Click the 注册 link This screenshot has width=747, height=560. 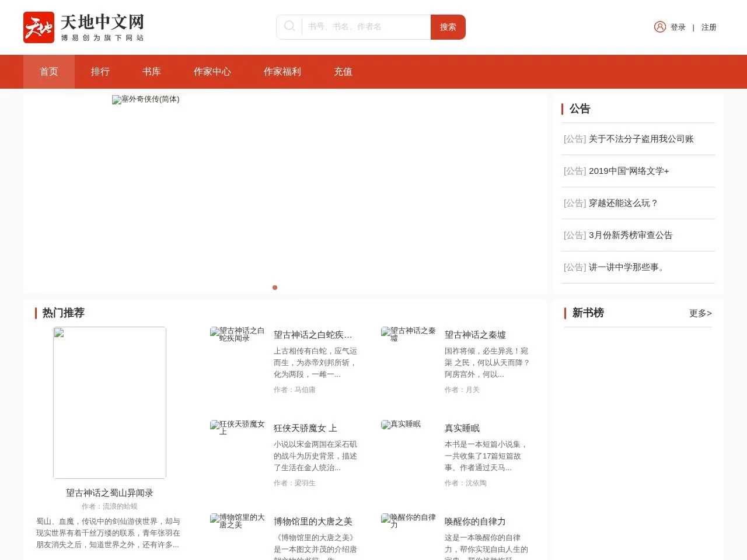tap(708, 27)
